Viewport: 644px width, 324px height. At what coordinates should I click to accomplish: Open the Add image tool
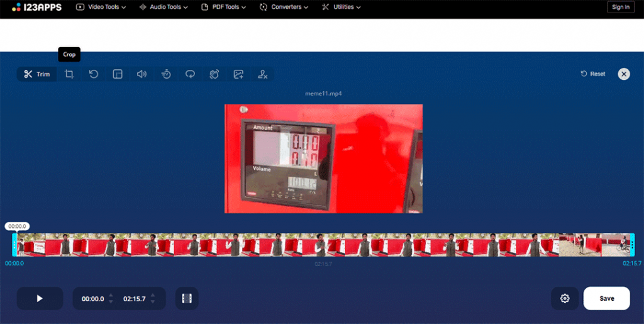pyautogui.click(x=238, y=74)
